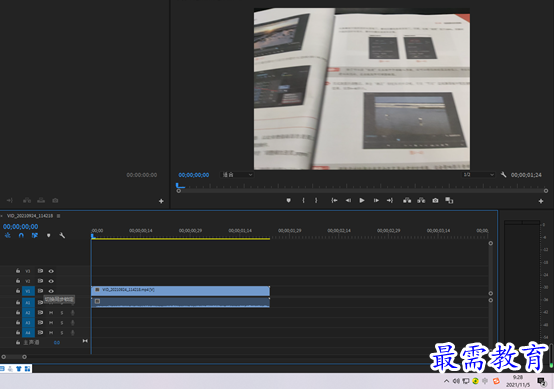Click the timeline playhead timecode 00;00;00;00
The height and width of the screenshot is (389, 554).
tap(20, 226)
